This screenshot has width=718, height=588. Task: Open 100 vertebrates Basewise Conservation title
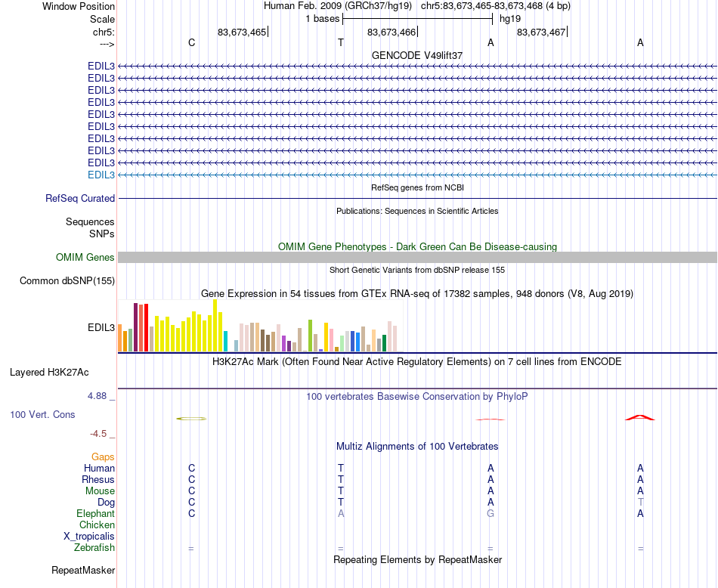coord(417,397)
